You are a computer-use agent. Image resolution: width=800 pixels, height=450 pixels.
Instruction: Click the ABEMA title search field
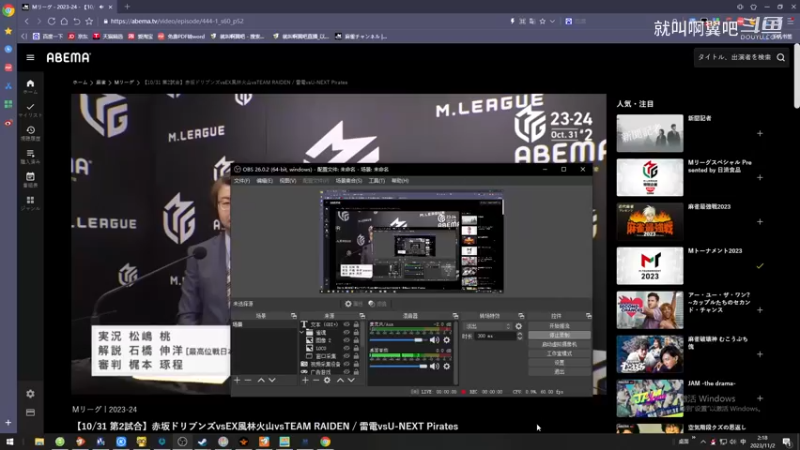pos(734,58)
